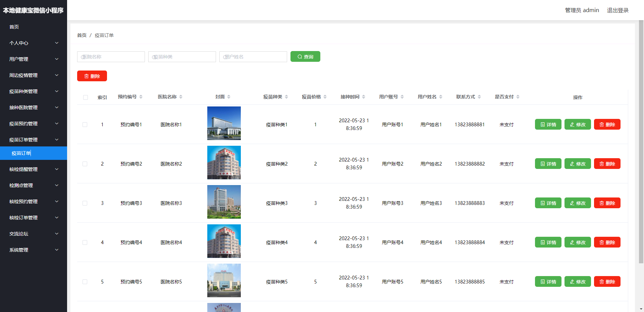Open 详情 for 预约编号5 row
This screenshot has width=644, height=312.
coord(548,281)
